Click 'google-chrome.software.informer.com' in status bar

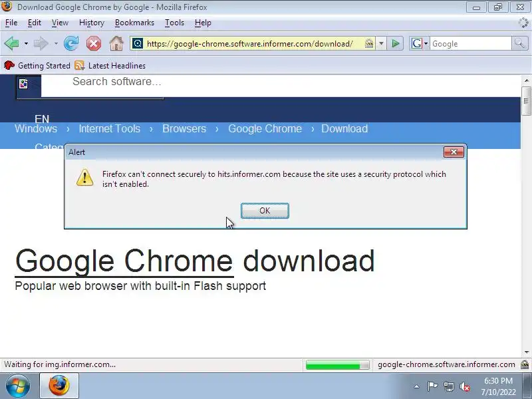446,364
